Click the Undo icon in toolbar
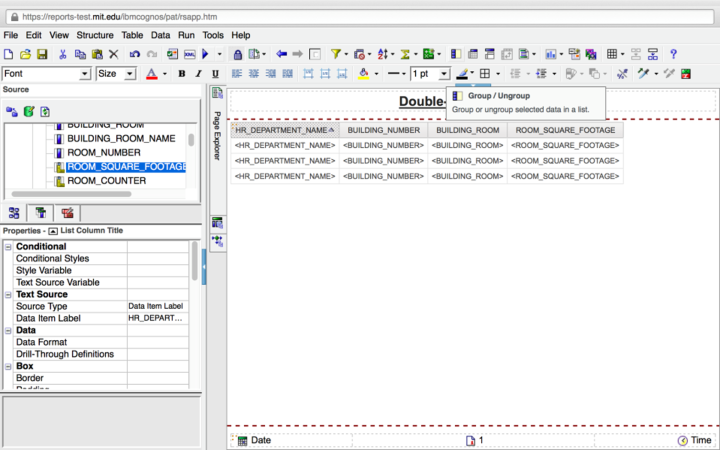Image resolution: width=720 pixels, height=450 pixels. 132,54
